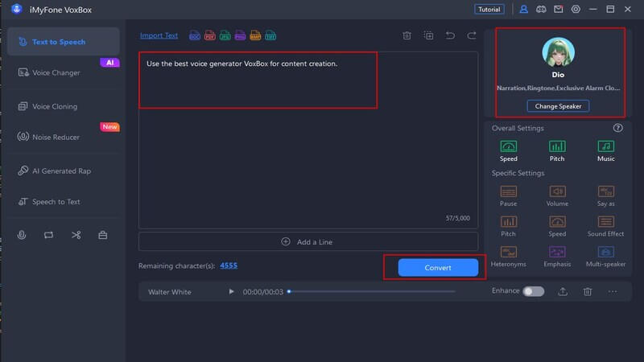
Task: Click the green file import icon
Action: [225, 35]
